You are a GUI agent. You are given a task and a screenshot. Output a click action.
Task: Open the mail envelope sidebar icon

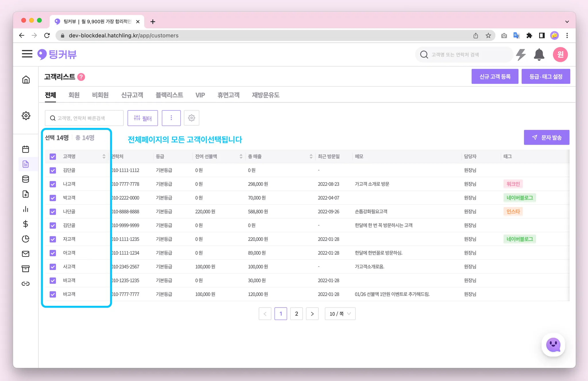coord(26,254)
